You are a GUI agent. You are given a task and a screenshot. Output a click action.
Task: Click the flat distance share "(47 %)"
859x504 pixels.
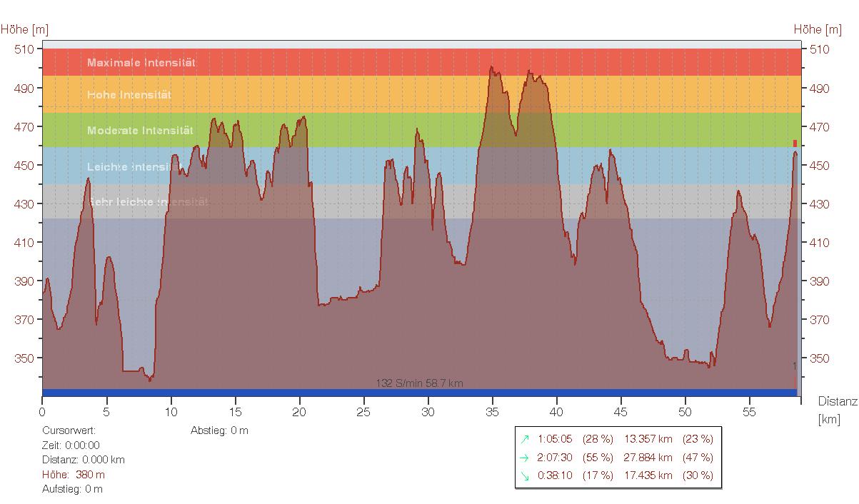tap(698, 458)
